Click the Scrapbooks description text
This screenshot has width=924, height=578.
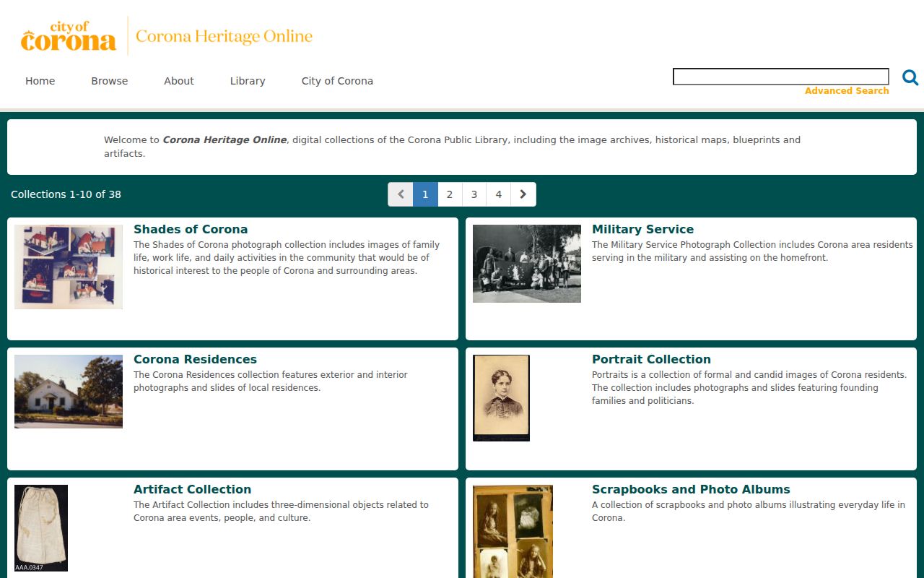coord(749,512)
